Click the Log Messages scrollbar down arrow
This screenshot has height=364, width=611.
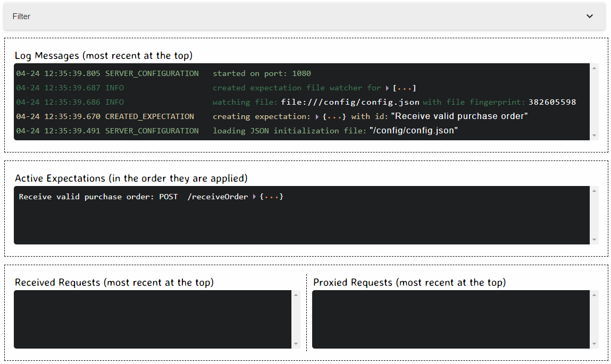tap(594, 136)
